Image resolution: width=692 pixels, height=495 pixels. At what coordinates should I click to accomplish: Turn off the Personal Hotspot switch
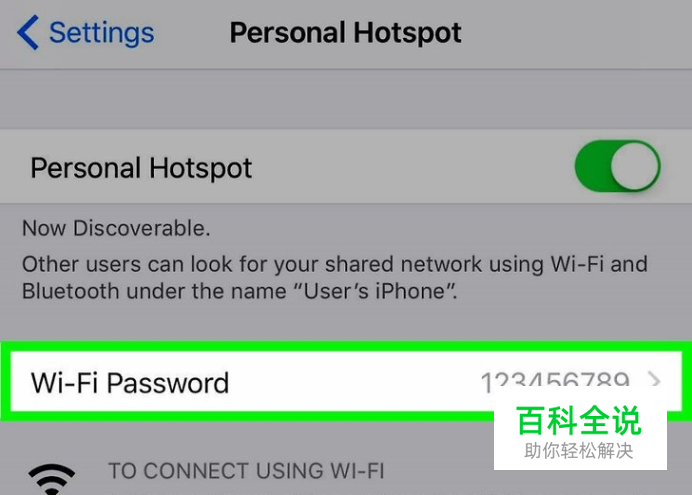coord(617,166)
